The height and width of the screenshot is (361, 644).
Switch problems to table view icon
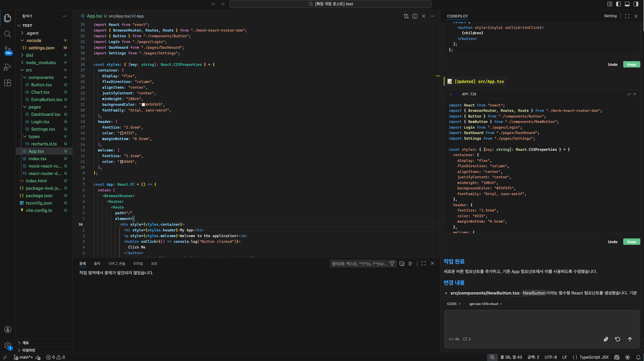[x=410, y=264]
